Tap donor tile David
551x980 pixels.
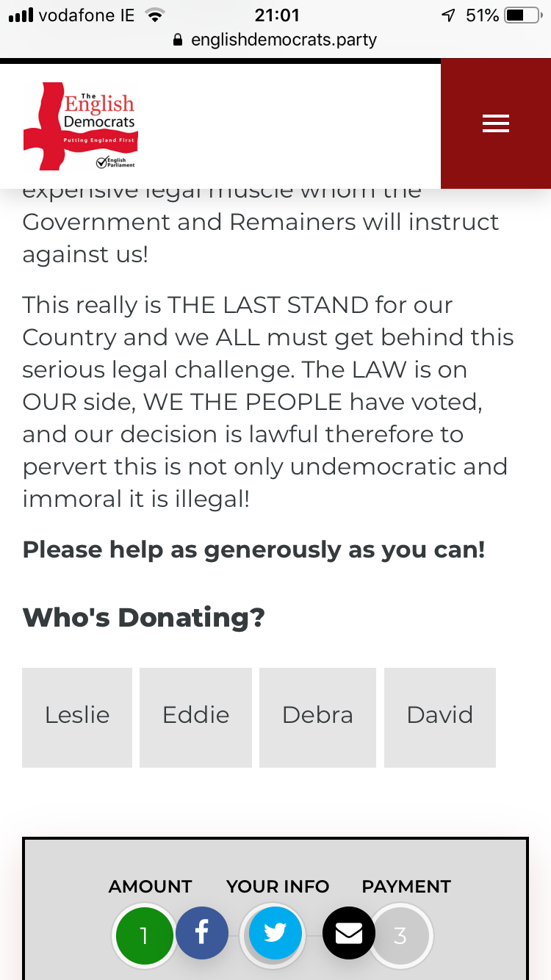click(x=440, y=717)
